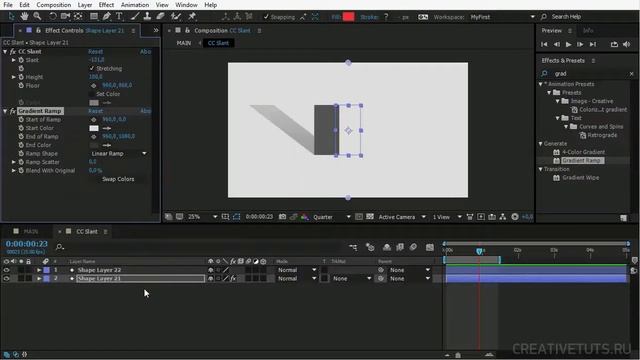Collapse the CC Slant effect group
Screen dimensions: 640x360
click(x=5, y=51)
